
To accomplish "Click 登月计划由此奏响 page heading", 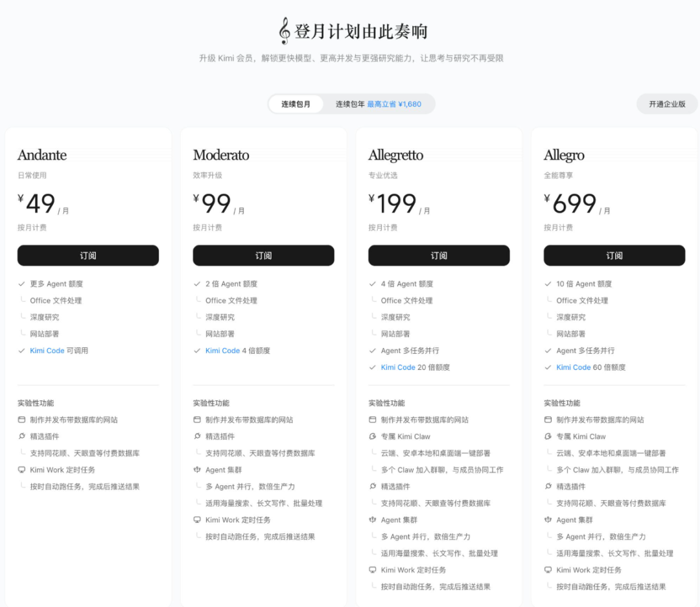I will [361, 31].
